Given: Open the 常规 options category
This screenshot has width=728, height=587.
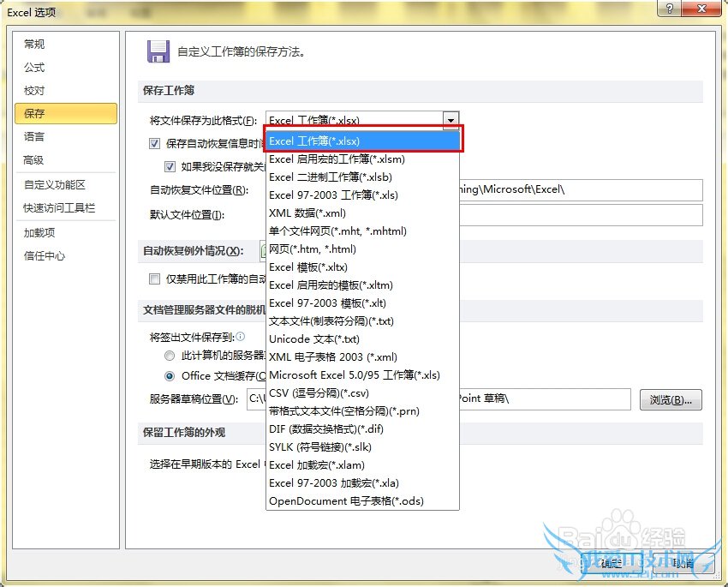Looking at the screenshot, I should [x=66, y=44].
